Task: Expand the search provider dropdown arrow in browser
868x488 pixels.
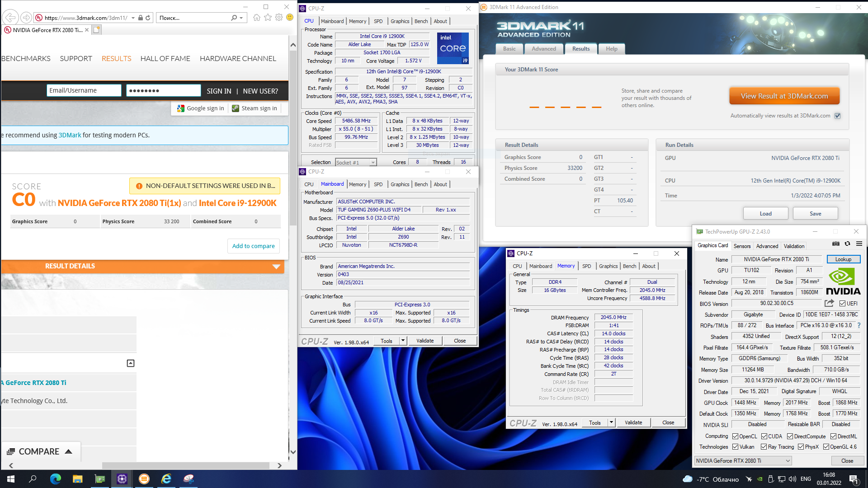Action: coord(241,18)
